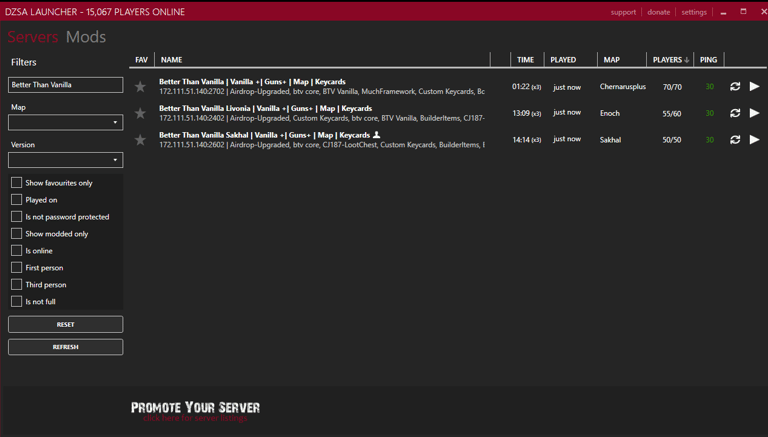768x437 pixels.
Task: Open the support link
Action: coord(623,12)
